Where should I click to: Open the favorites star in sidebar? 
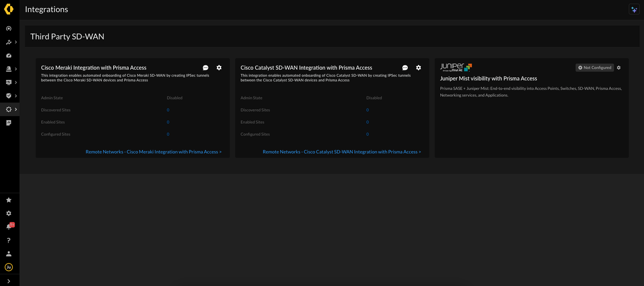pyautogui.click(x=9, y=200)
